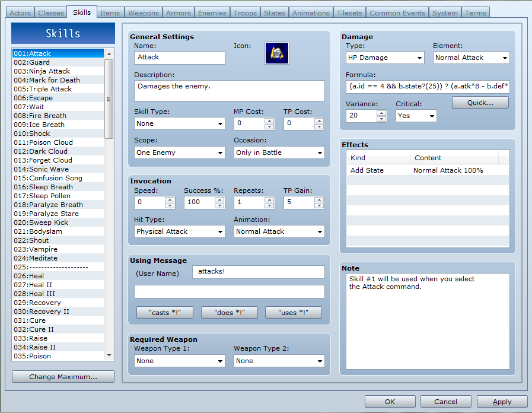Click the skills list scrollbar thumb
This screenshot has height=413, width=532.
(x=109, y=99)
